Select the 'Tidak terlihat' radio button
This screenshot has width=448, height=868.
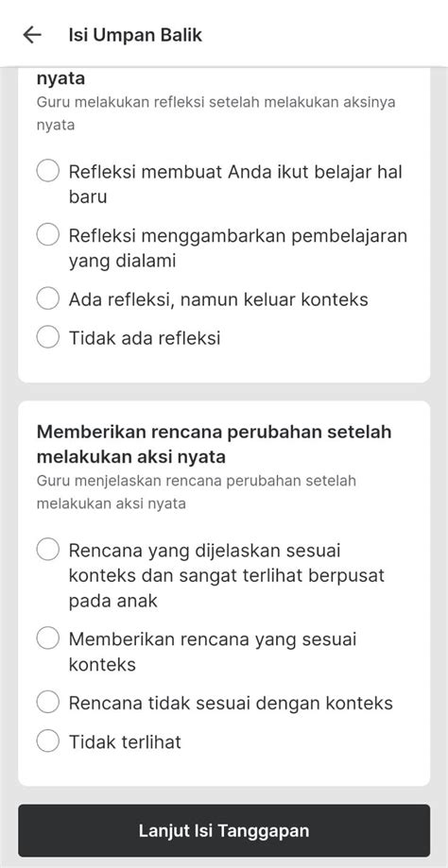pos(48,741)
